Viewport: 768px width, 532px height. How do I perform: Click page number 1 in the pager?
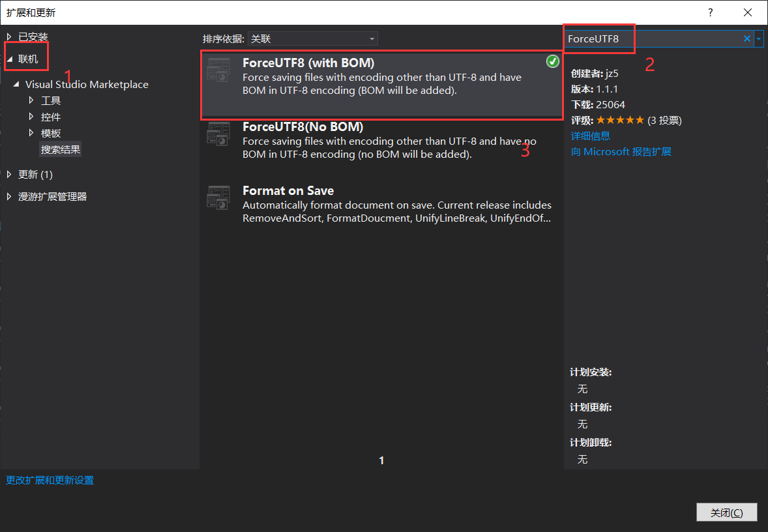click(381, 460)
